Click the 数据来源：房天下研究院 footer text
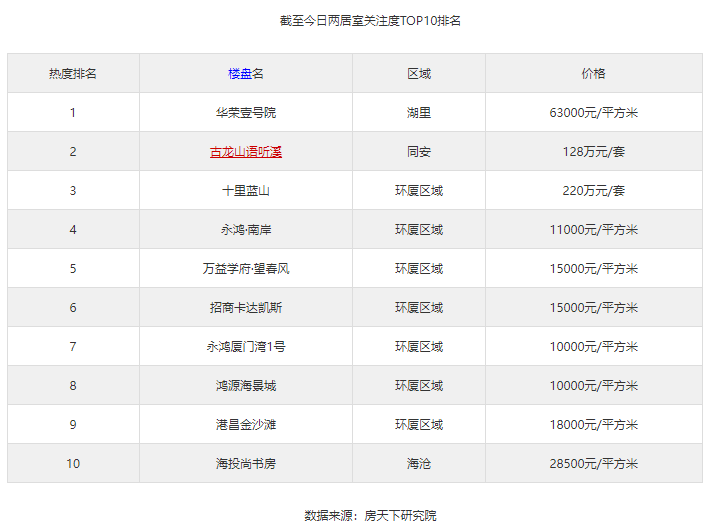This screenshot has height=532, width=712. (370, 516)
